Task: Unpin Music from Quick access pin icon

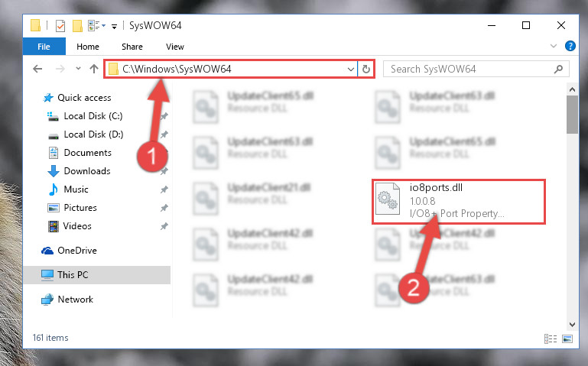Action: [164, 190]
